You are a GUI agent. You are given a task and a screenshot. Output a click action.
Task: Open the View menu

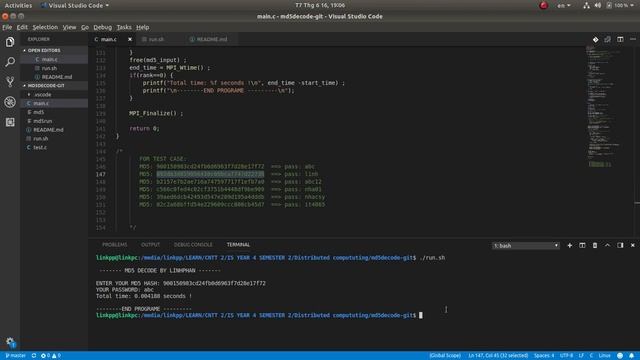pos(69,27)
